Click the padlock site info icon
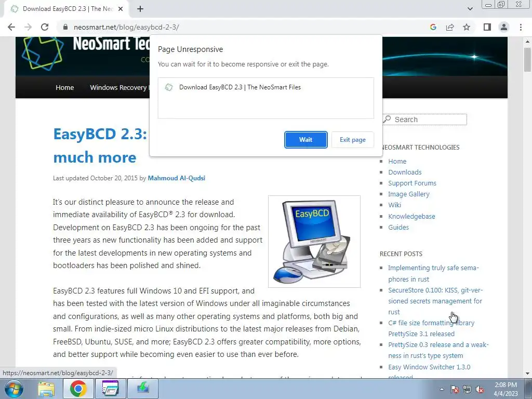This screenshot has width=532, height=399. (x=65, y=27)
